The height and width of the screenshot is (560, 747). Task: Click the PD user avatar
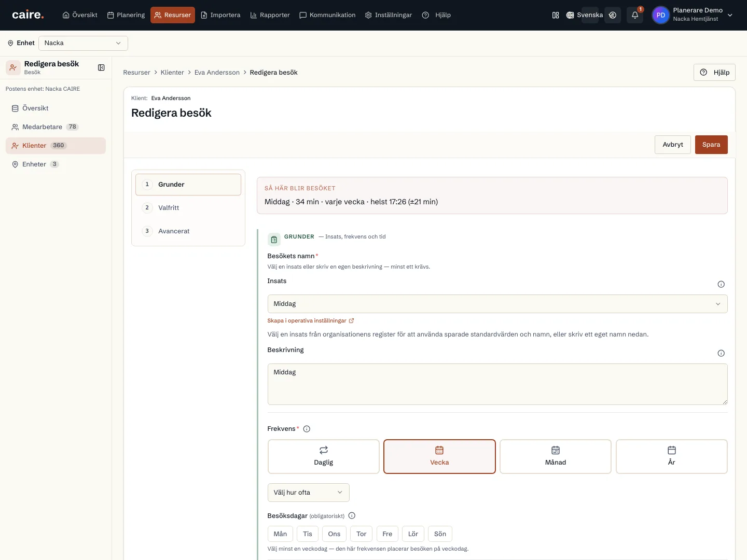(x=661, y=15)
